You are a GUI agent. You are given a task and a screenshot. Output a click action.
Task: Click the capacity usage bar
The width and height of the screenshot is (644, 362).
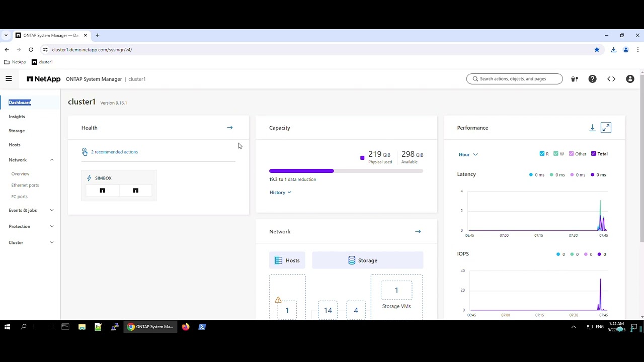pyautogui.click(x=346, y=171)
